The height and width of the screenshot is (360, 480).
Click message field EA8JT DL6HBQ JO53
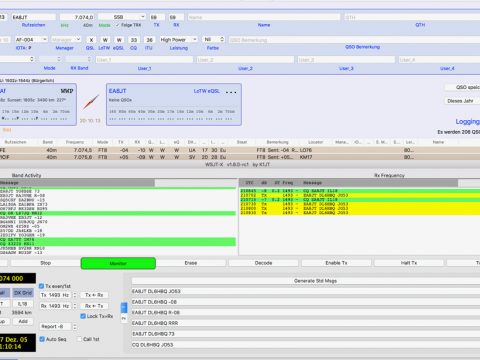[x=306, y=291]
